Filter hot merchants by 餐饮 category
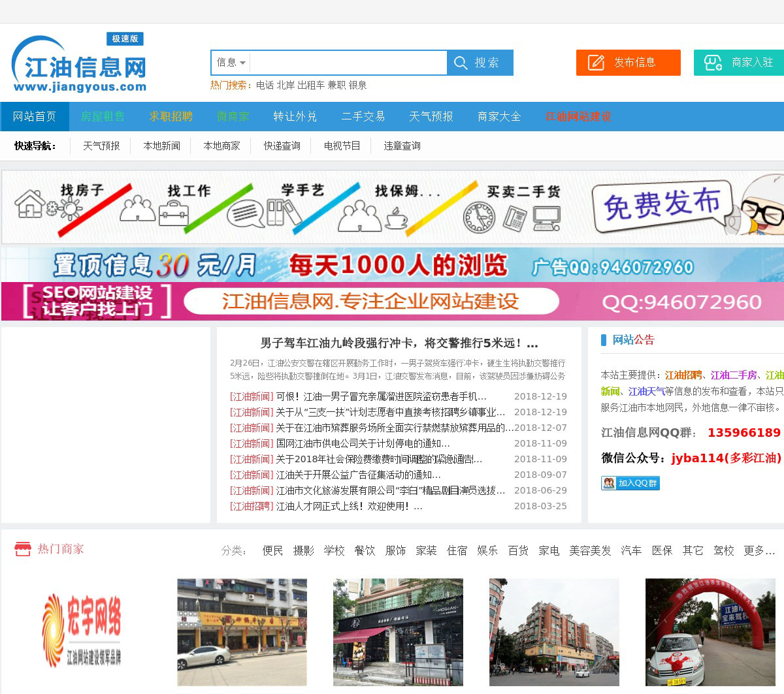The height and width of the screenshot is (694, 784). coord(365,550)
